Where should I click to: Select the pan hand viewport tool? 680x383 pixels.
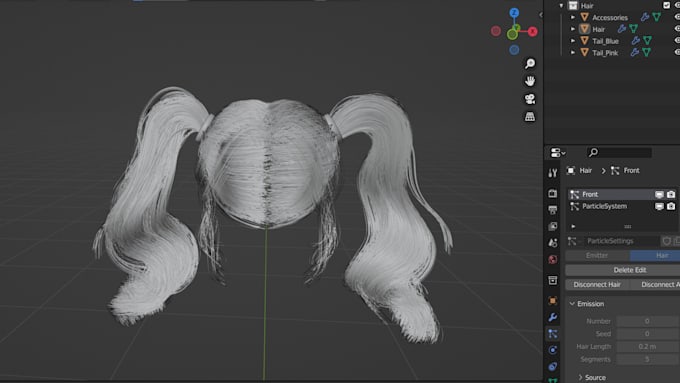point(530,81)
